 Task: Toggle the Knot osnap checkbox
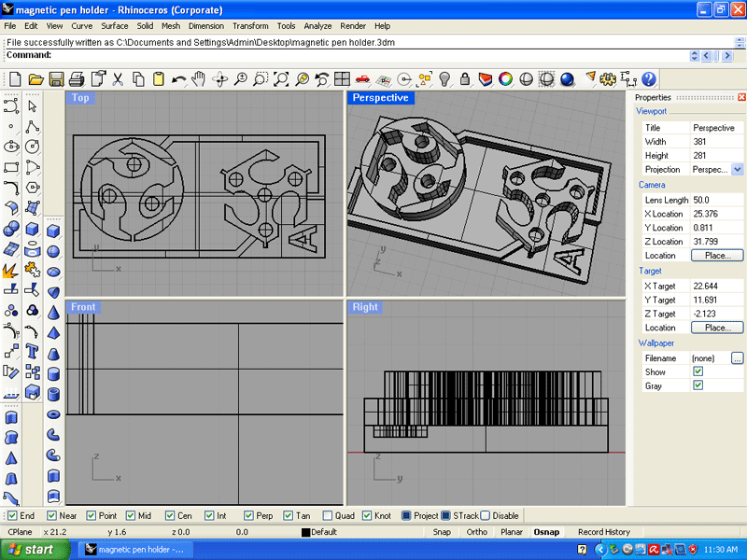pos(367,516)
